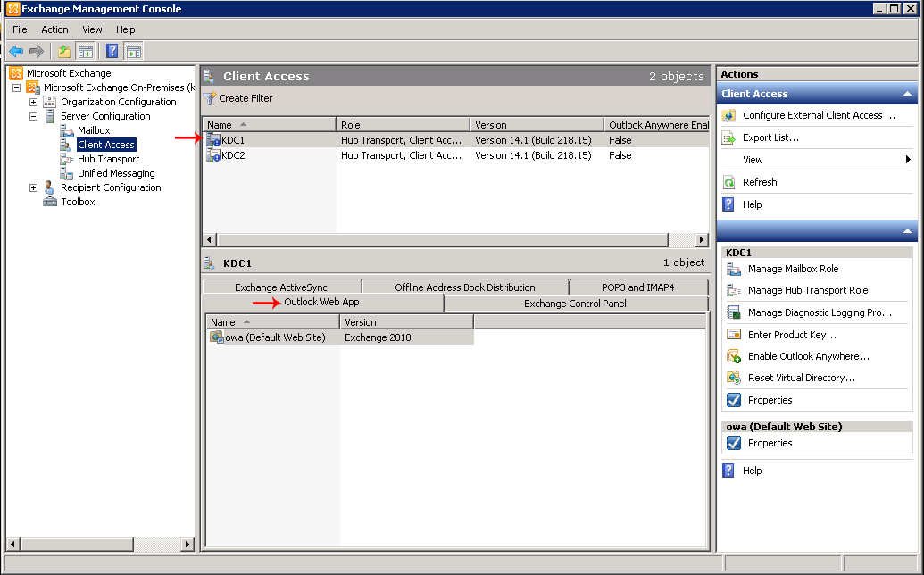Click the Create Filter funnel icon
Screen dimensions: 924x575
click(x=209, y=98)
